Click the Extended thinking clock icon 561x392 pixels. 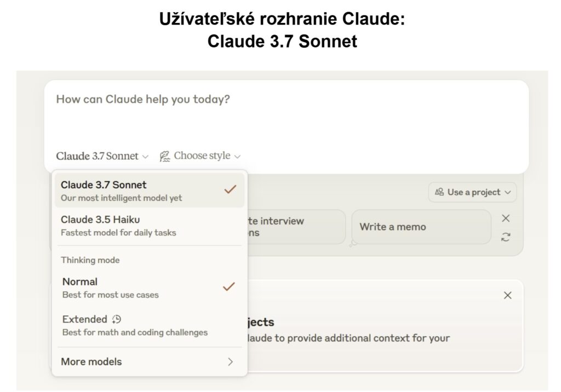pos(116,319)
